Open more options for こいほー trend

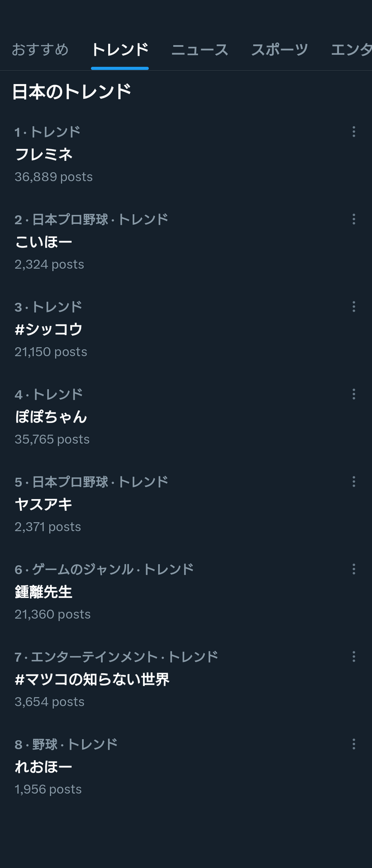[353, 219]
